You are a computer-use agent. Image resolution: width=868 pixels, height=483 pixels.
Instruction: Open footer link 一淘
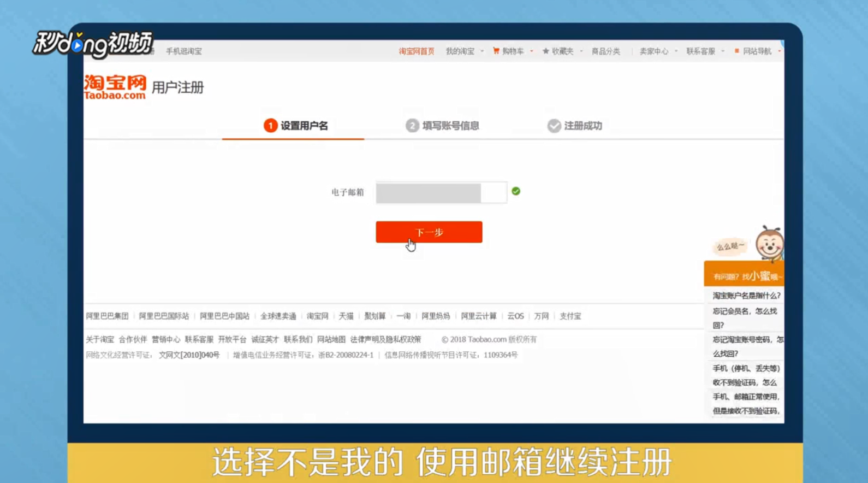403,316
